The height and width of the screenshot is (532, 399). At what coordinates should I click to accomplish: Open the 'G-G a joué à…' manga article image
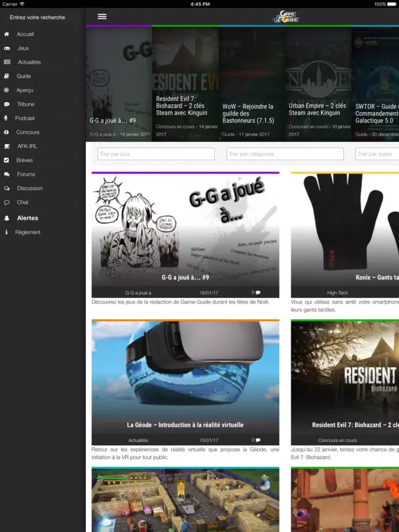click(185, 230)
